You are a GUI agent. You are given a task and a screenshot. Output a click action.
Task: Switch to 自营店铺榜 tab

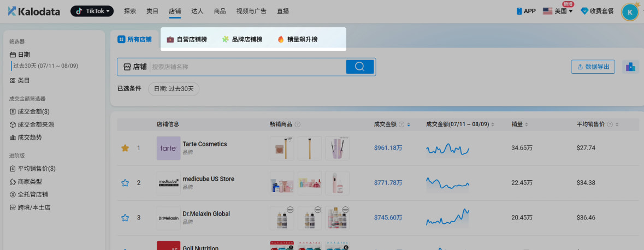[x=186, y=39]
